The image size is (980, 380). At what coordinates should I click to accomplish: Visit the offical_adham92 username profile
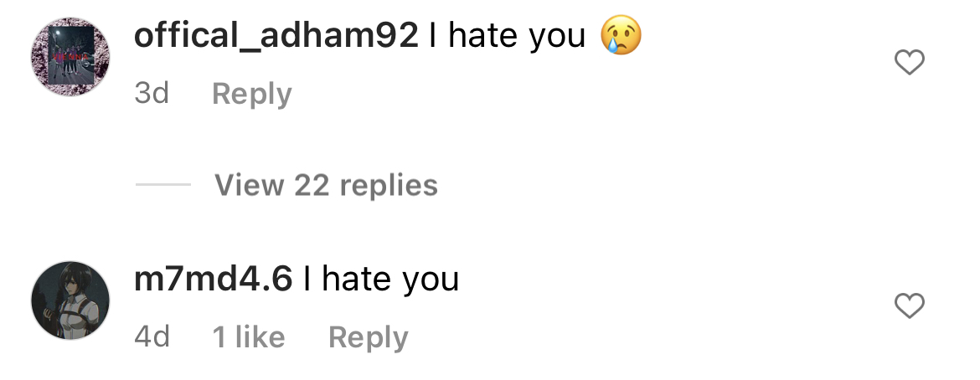coord(276,36)
